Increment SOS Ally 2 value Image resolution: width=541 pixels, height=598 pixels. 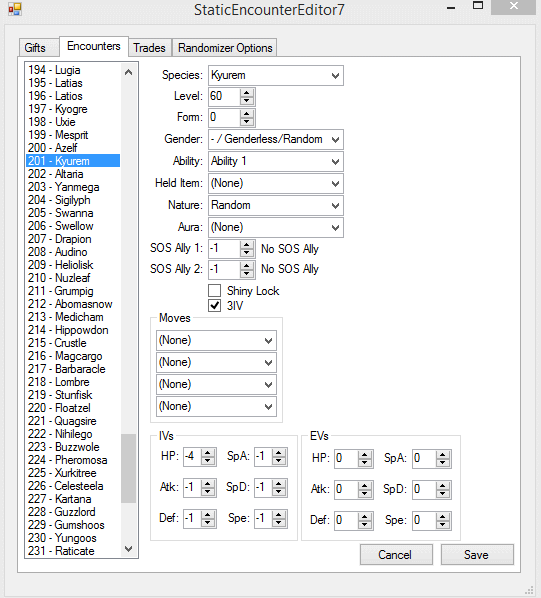(x=247, y=266)
